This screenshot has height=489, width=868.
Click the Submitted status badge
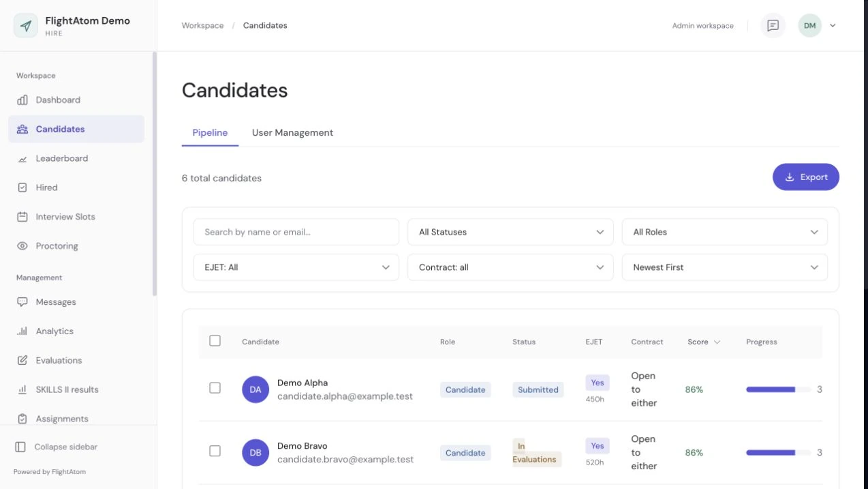[x=538, y=389]
